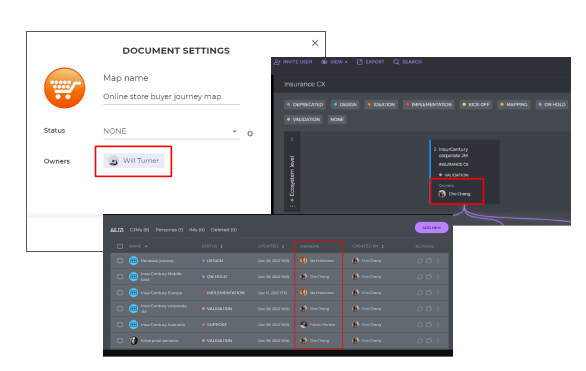Image resolution: width=586 pixels, height=371 pixels.
Task: Click persona avatar of Enterprise persona
Action: tap(133, 341)
